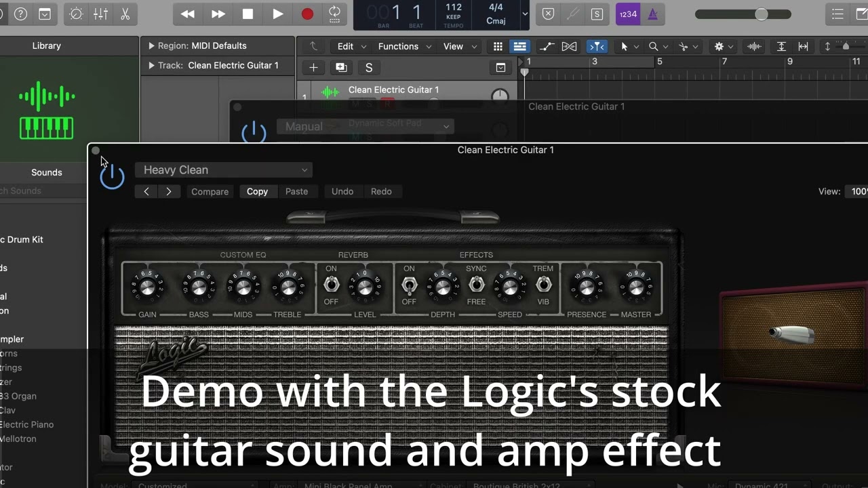
Task: Open the Editors scissors icon
Action: (125, 14)
